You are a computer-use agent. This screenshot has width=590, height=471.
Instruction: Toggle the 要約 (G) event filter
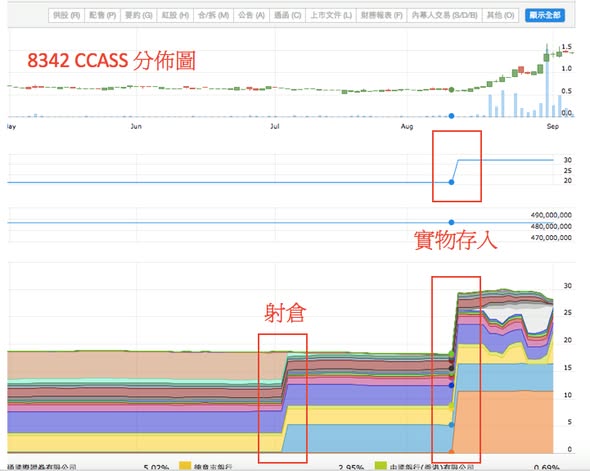click(x=138, y=15)
